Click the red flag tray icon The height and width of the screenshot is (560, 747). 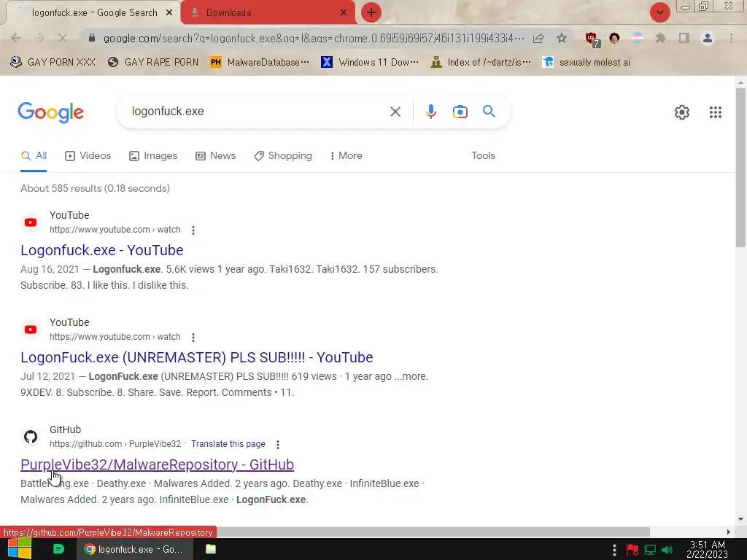coord(632,550)
